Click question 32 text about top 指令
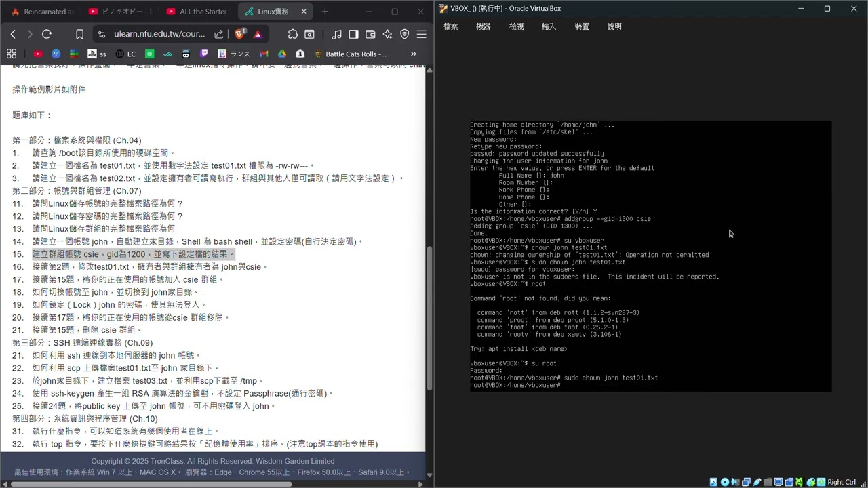The height and width of the screenshot is (488, 868). [205, 444]
